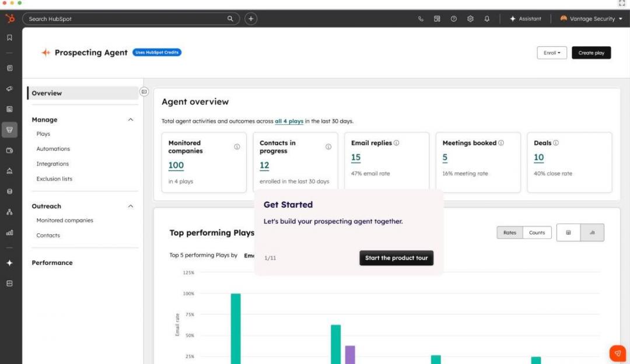Open the Settings gear icon
630x364 pixels.
470,19
